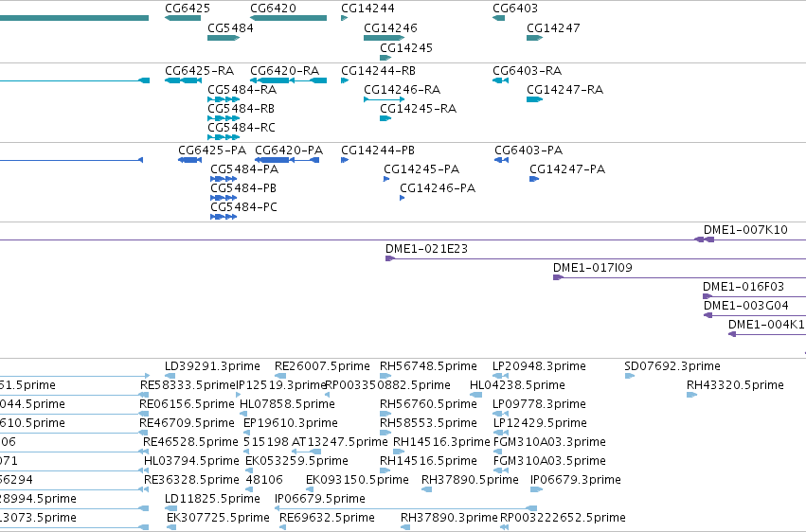Select the SD07692.3prime EST label
The height and width of the screenshot is (532, 806).
pyautogui.click(x=672, y=366)
